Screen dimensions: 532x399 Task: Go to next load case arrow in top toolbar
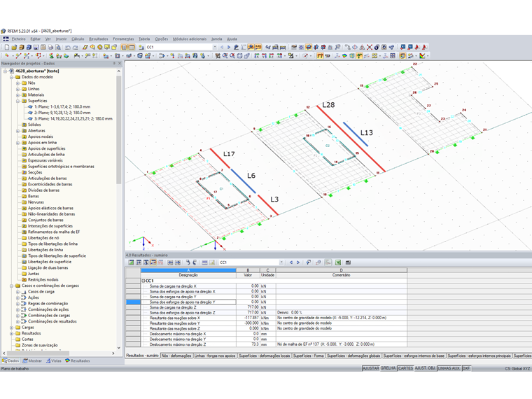(x=229, y=47)
